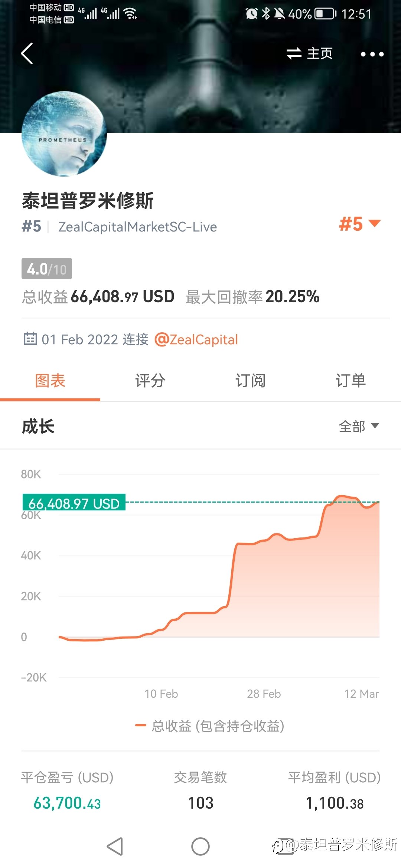
Task: Switch to the 评分 tab
Action: click(150, 381)
